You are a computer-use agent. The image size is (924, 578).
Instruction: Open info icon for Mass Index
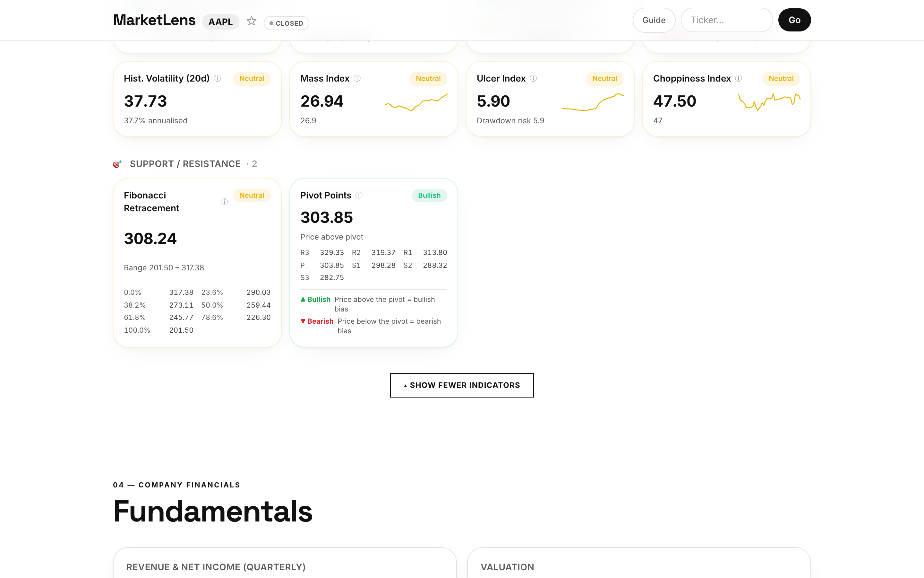[x=357, y=78]
